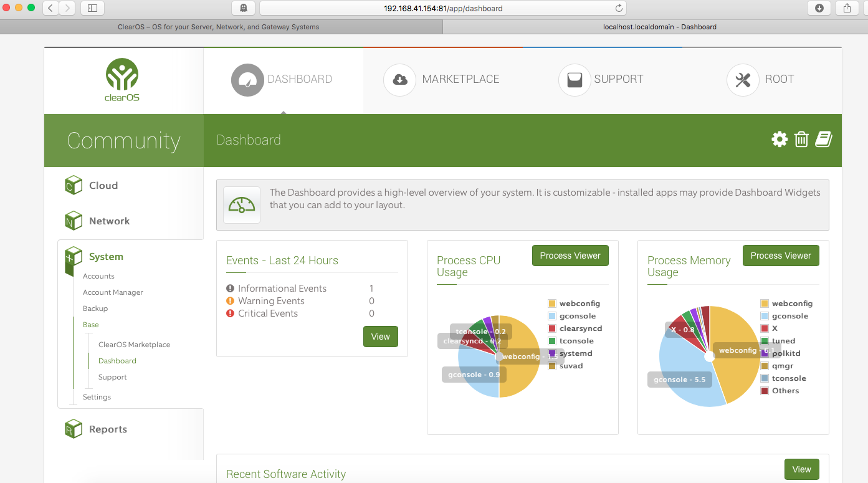
Task: Collapse the System sidebar category
Action: coord(107,256)
